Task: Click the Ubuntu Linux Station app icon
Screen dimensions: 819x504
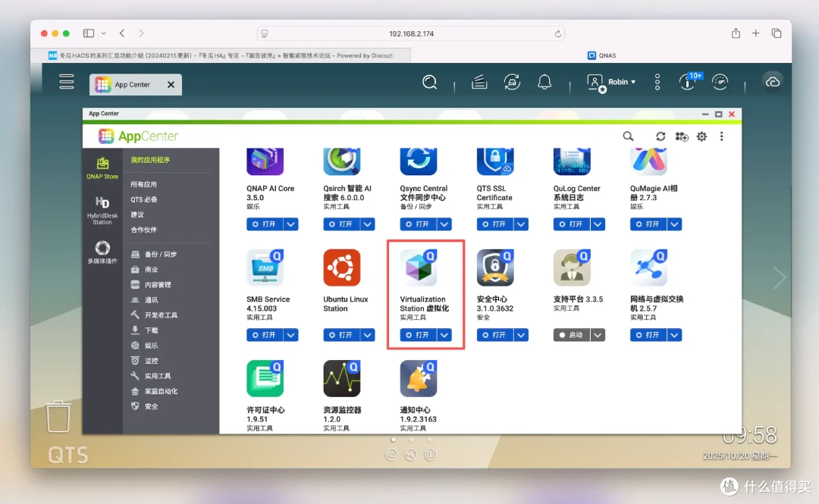Action: pyautogui.click(x=341, y=268)
